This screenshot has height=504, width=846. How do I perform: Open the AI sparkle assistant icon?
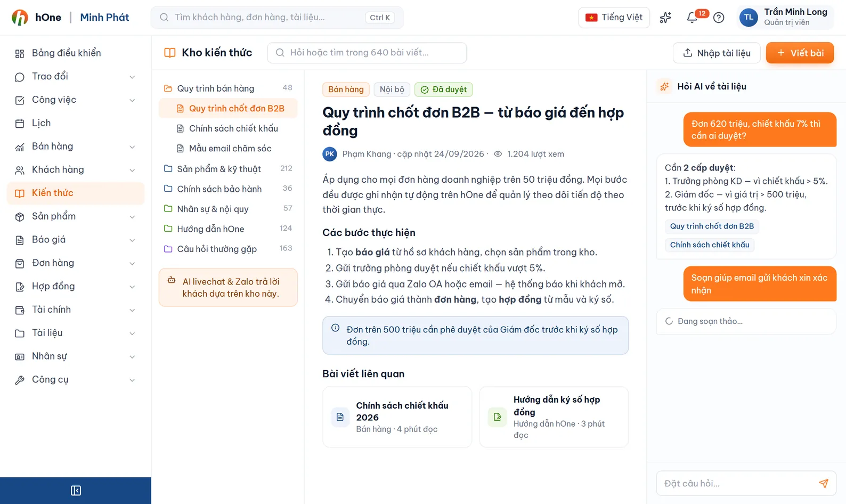click(x=665, y=18)
